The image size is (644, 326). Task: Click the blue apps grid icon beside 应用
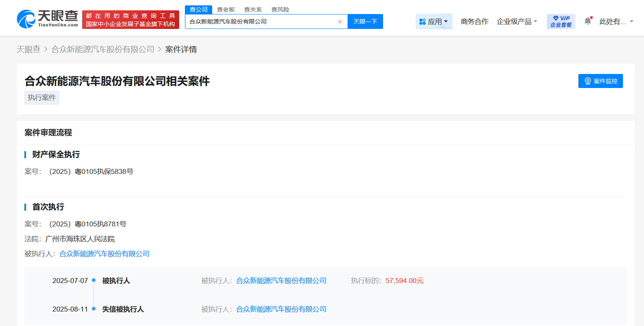(x=423, y=21)
